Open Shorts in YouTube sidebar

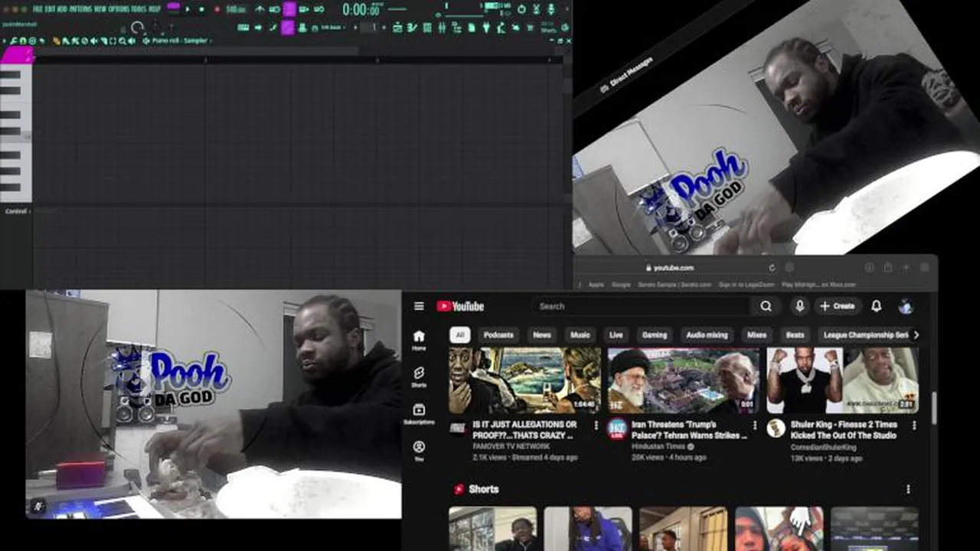click(x=419, y=377)
